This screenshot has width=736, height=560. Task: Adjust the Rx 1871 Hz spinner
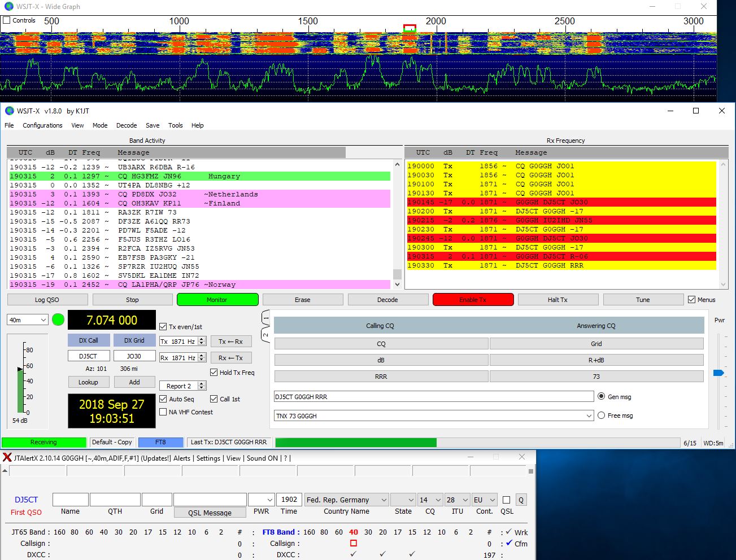point(201,358)
